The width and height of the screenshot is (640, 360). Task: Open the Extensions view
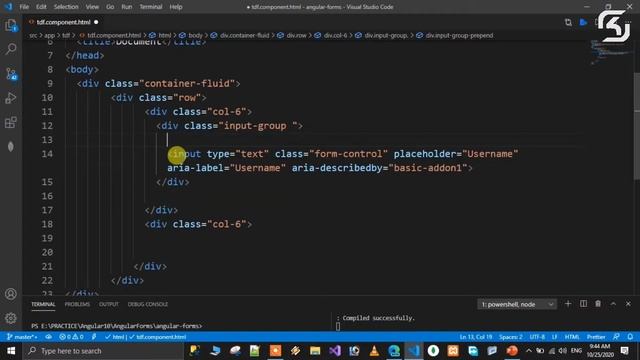click(x=11, y=122)
